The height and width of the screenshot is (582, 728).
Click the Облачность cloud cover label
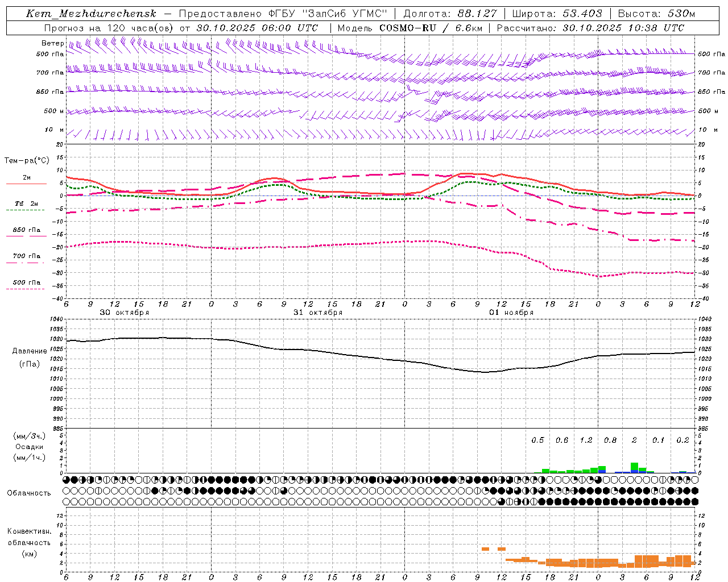tap(29, 493)
